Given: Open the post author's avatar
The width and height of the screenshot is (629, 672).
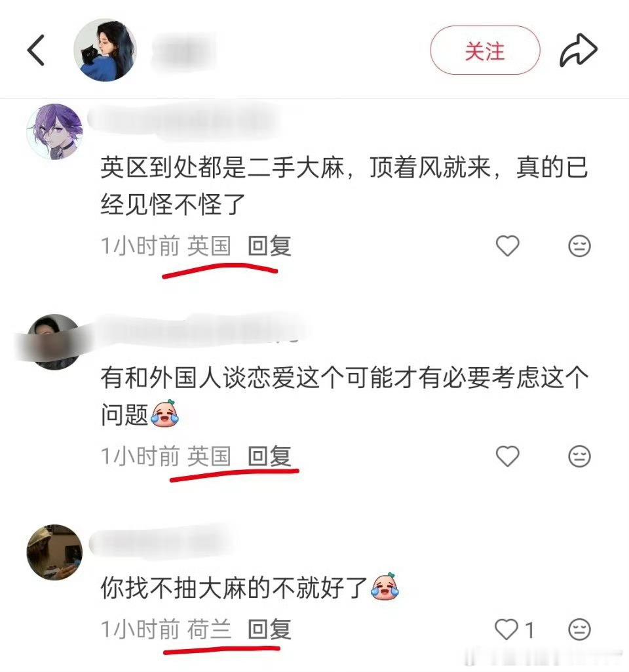Looking at the screenshot, I should pyautogui.click(x=105, y=50).
